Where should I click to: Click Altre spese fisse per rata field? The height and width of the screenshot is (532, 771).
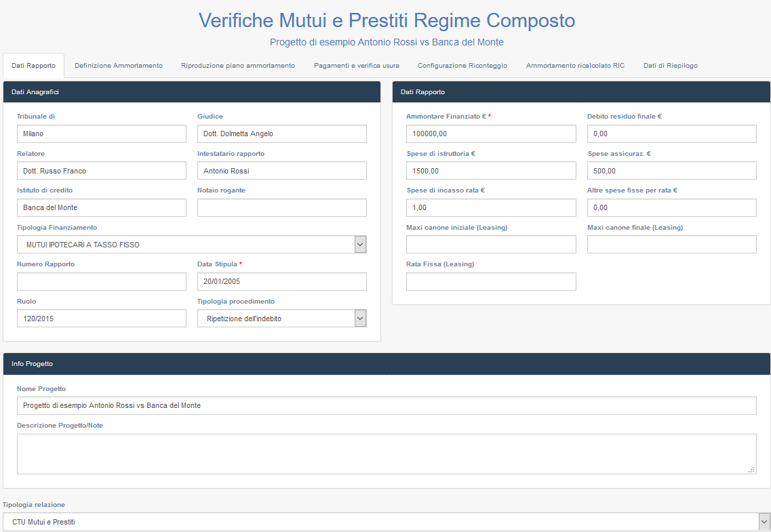[x=672, y=207]
